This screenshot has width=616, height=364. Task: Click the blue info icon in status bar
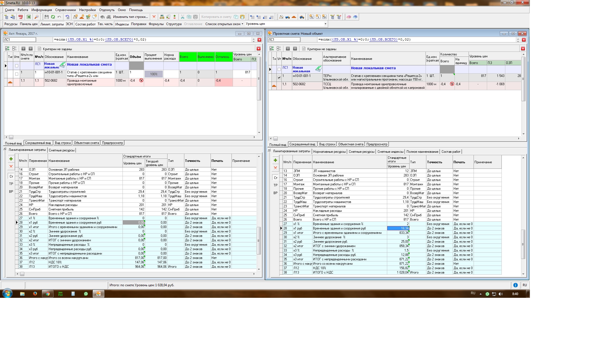click(x=515, y=285)
